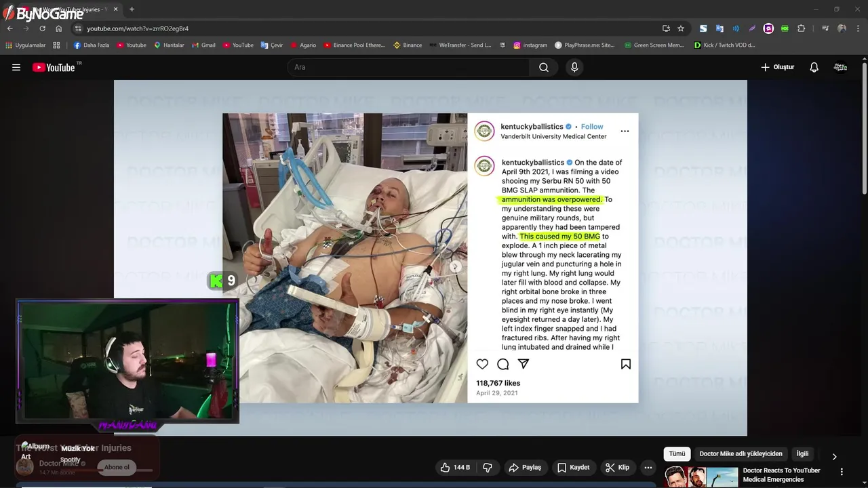
Task: Bookmark this page with the star icon
Action: tap(681, 28)
